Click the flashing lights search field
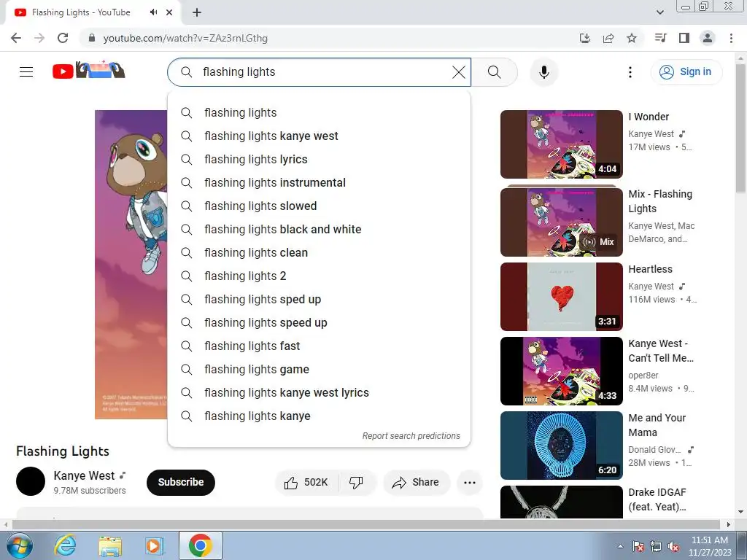 [x=320, y=72]
